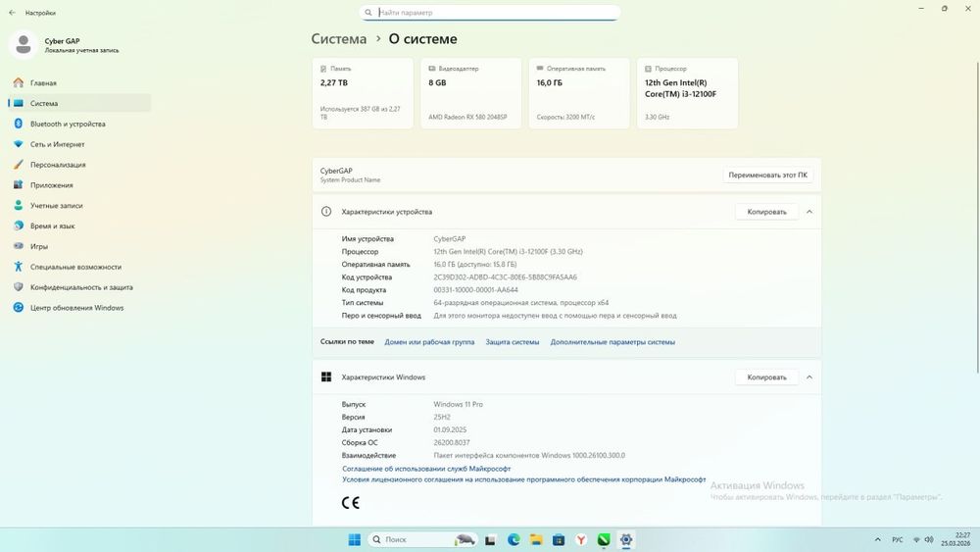Click the Система breadcrumb link

pos(339,39)
